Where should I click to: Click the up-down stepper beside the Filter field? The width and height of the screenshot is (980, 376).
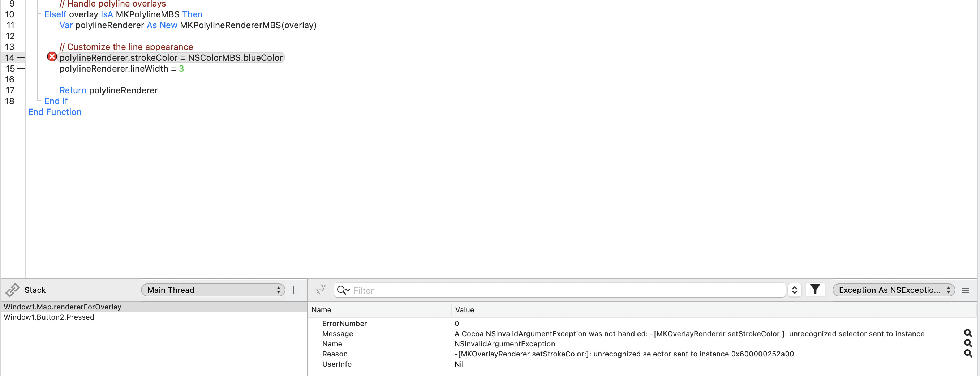[x=794, y=290]
